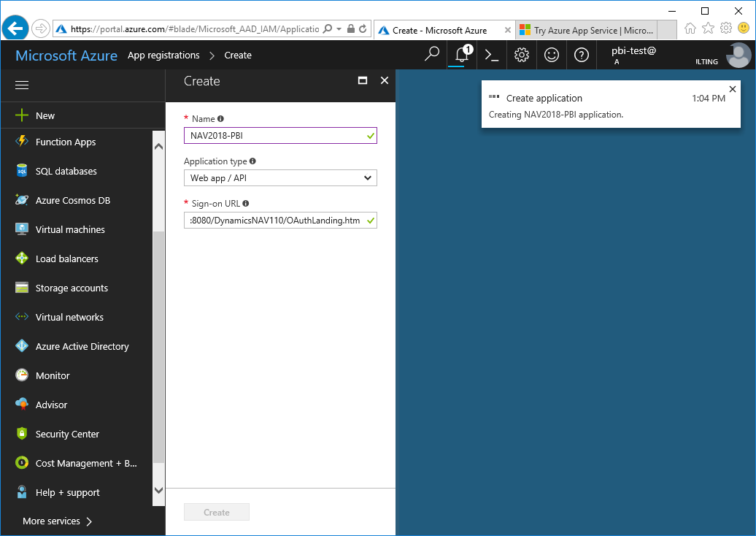Click the Azure portal search icon

click(x=431, y=55)
